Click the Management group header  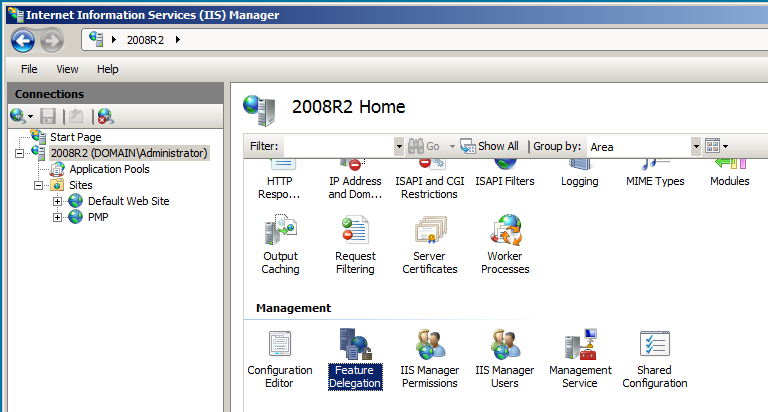(x=293, y=308)
